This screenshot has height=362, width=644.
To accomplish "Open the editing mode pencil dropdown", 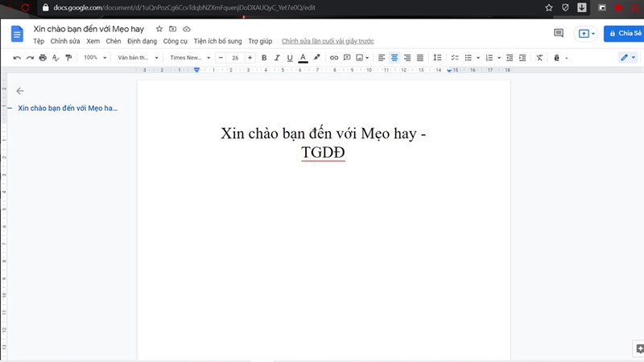I will pos(628,57).
